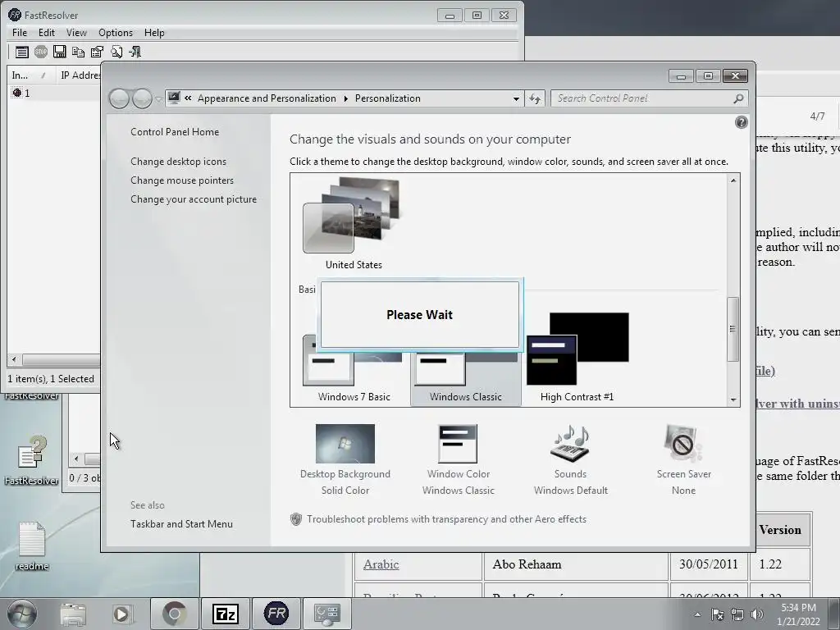The width and height of the screenshot is (840, 630).
Task: Open the address bar history dropdown
Action: click(x=516, y=98)
